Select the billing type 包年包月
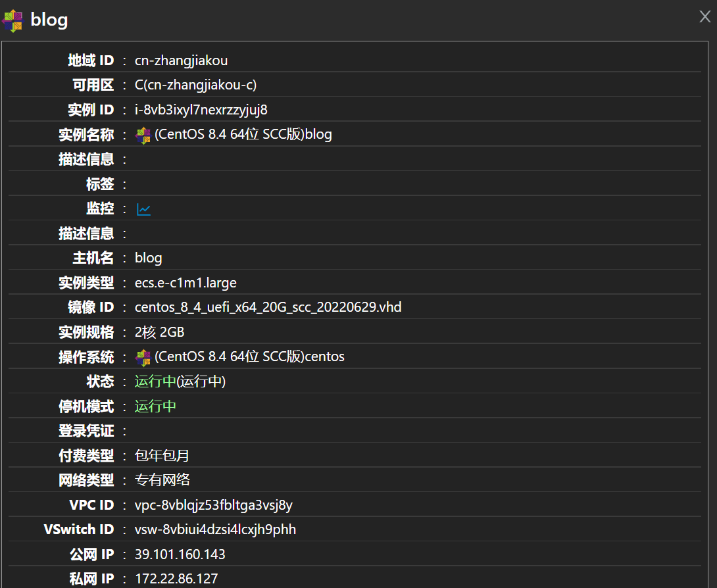Screen dimensions: 717x588 pos(162,456)
